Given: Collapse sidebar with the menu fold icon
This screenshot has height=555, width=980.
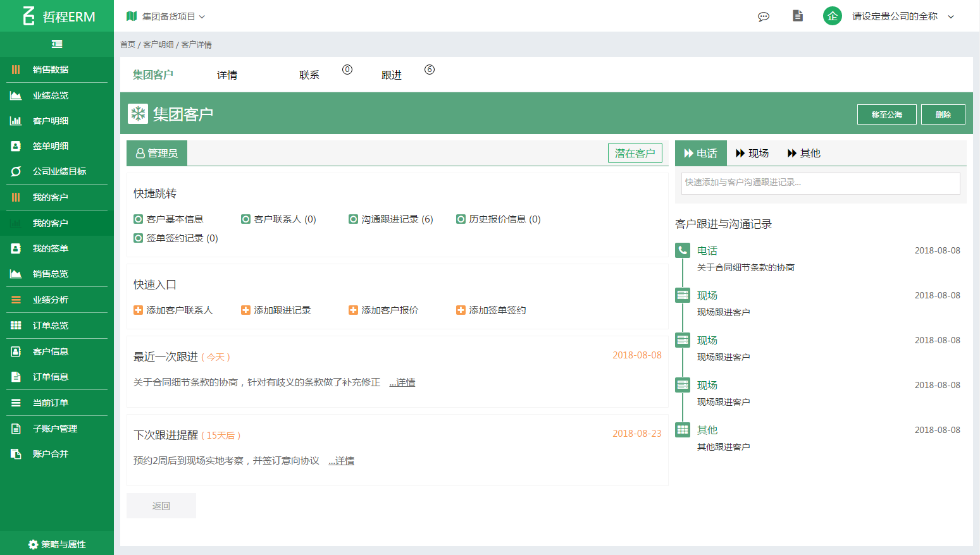Looking at the screenshot, I should (x=57, y=44).
